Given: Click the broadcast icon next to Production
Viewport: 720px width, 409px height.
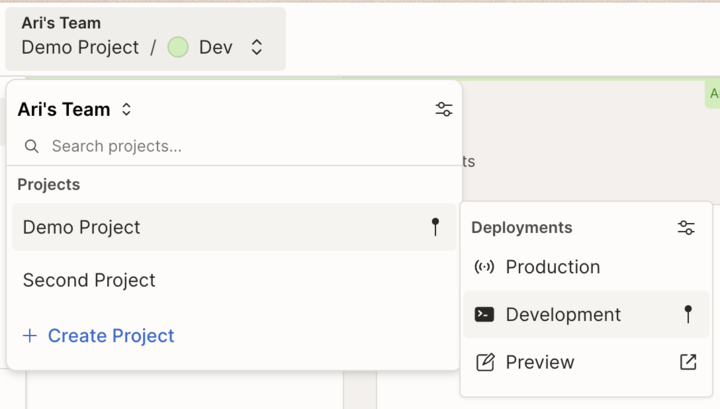Looking at the screenshot, I should click(x=485, y=267).
